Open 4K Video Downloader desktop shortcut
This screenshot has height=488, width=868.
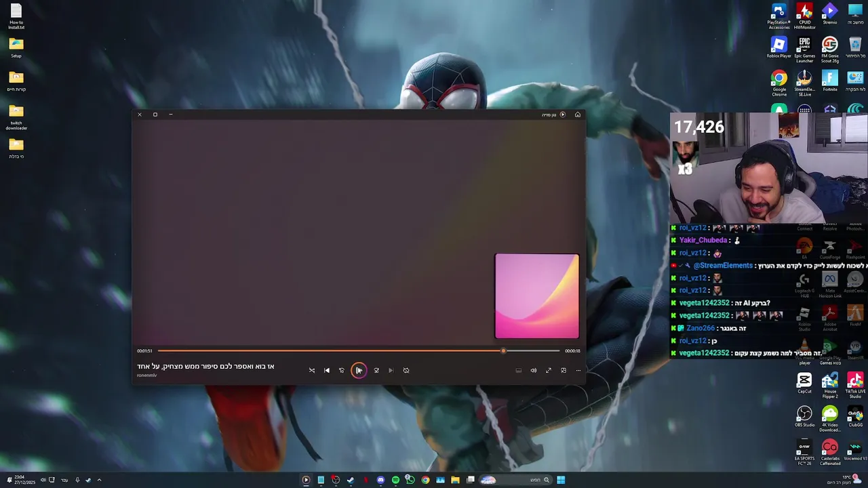pos(830,419)
